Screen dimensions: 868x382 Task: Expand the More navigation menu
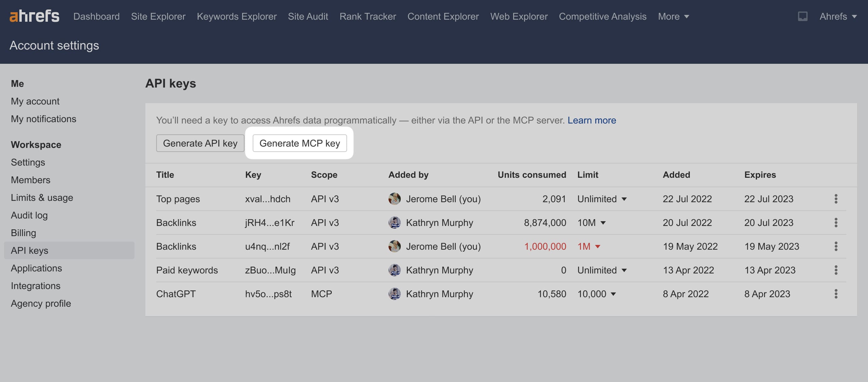[x=673, y=16]
